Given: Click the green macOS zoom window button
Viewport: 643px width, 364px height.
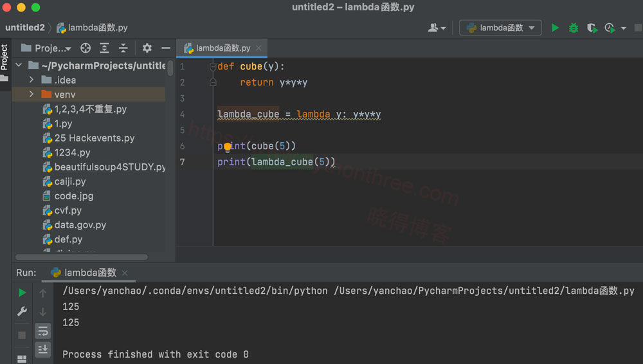Looking at the screenshot, I should tap(35, 7).
